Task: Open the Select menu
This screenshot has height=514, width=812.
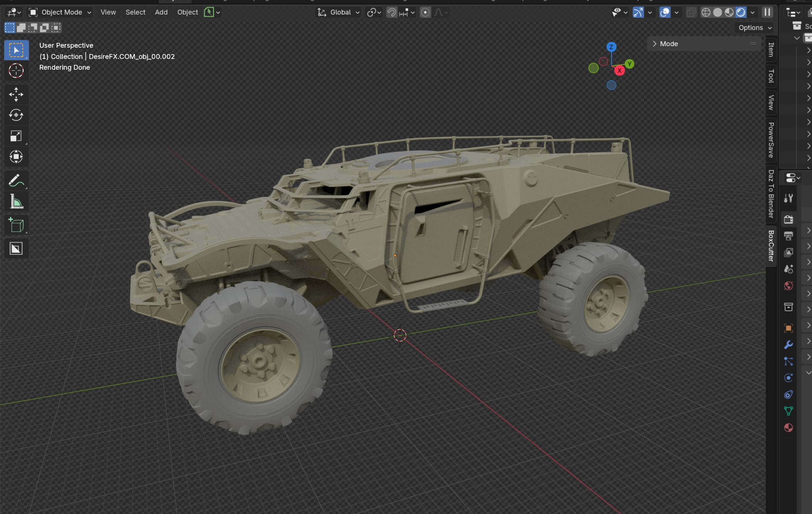Action: pyautogui.click(x=135, y=12)
